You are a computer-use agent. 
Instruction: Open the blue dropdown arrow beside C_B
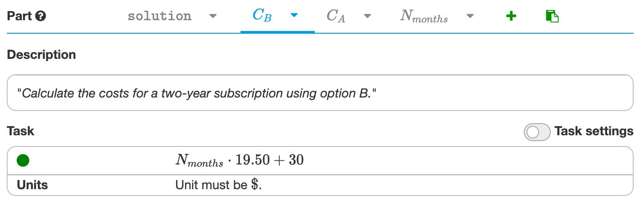[294, 16]
